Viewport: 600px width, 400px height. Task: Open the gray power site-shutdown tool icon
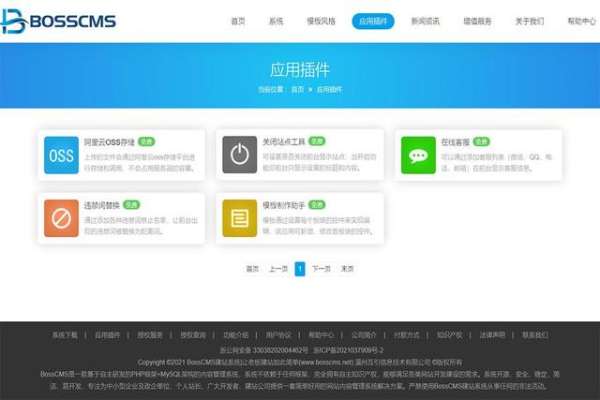coord(238,156)
